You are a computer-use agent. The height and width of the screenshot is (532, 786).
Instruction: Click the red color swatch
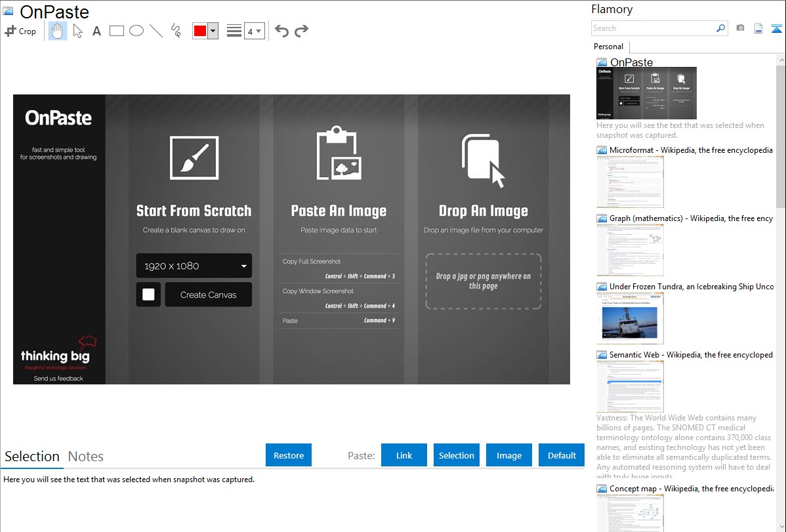[200, 31]
